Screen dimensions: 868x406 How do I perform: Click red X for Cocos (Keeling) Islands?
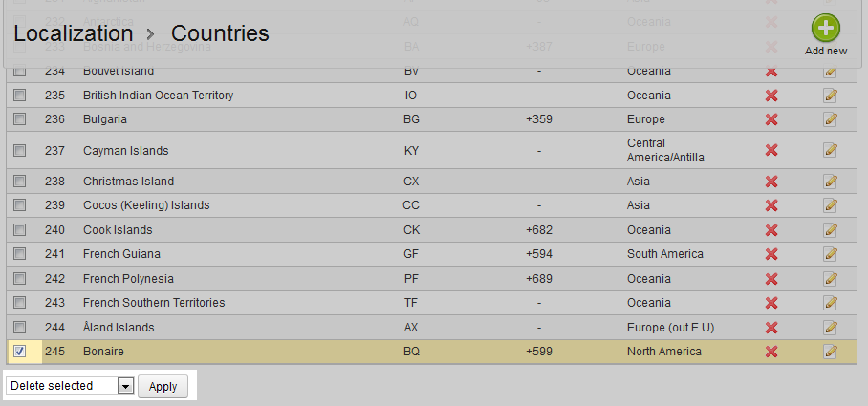(771, 205)
